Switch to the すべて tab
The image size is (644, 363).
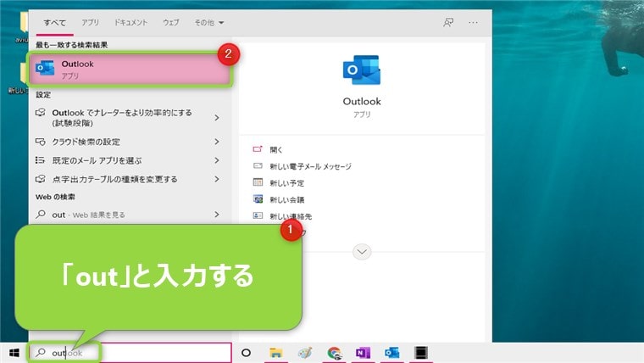[54, 23]
